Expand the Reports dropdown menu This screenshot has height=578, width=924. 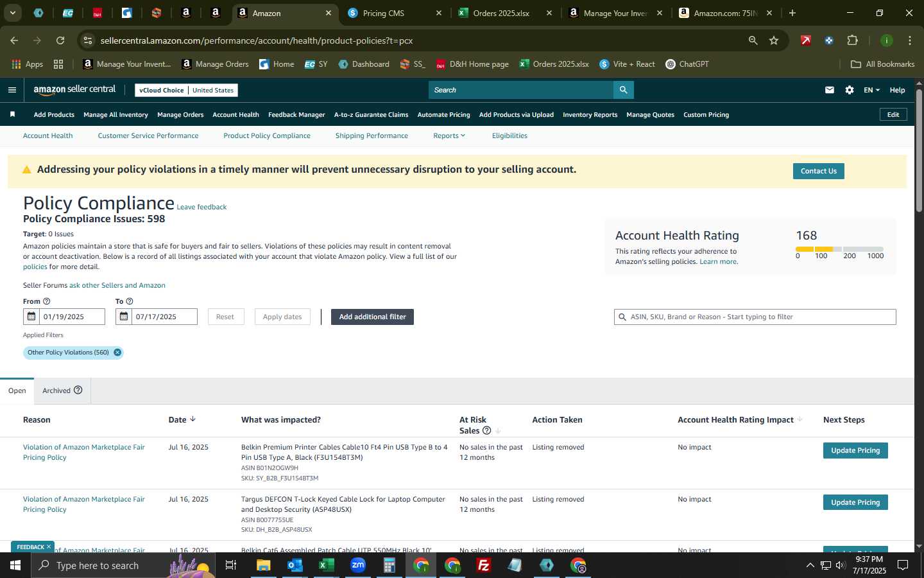pos(449,136)
